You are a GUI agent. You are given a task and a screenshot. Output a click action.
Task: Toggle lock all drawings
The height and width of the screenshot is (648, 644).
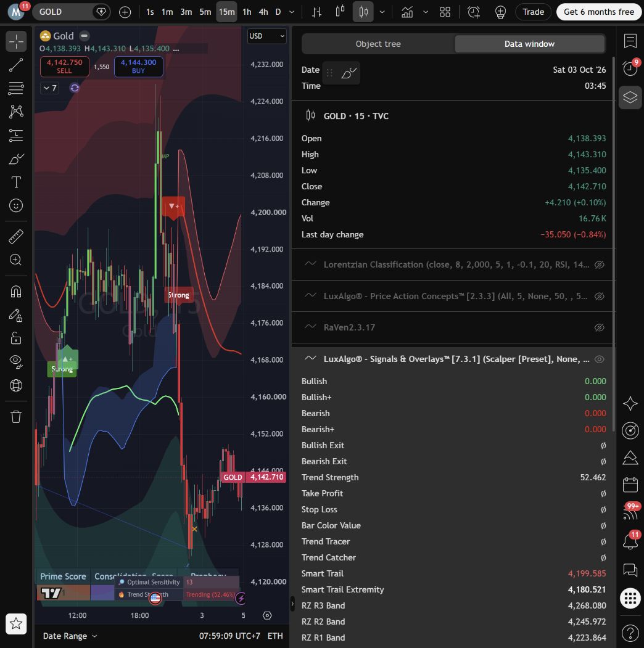(x=16, y=338)
